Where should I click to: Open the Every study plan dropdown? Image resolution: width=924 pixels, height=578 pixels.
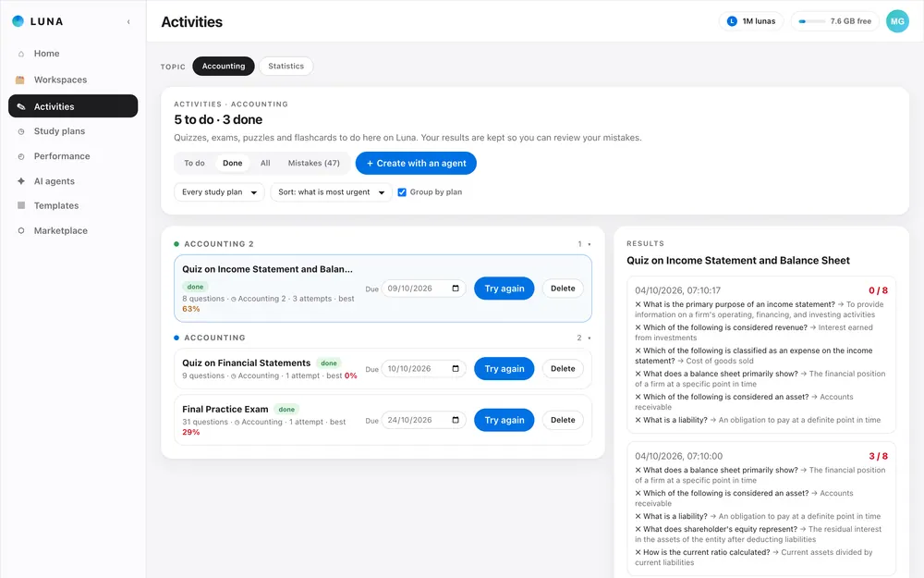point(219,192)
